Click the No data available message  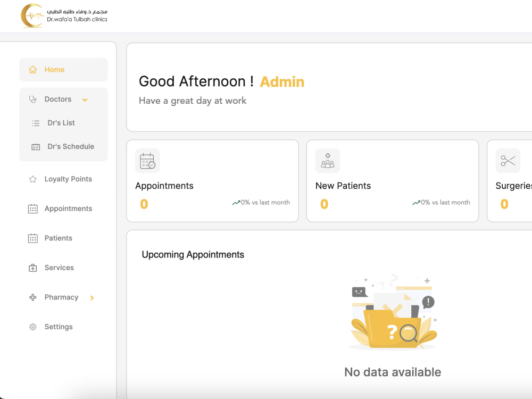point(393,372)
